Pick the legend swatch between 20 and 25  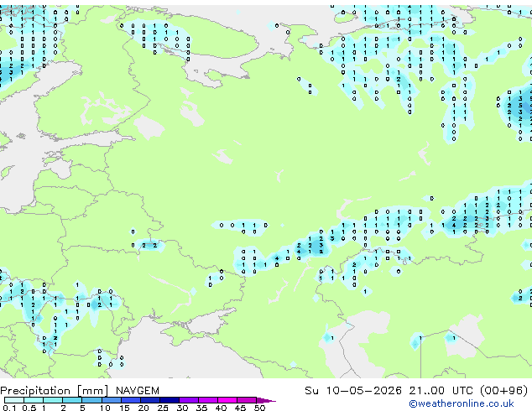click(x=150, y=400)
